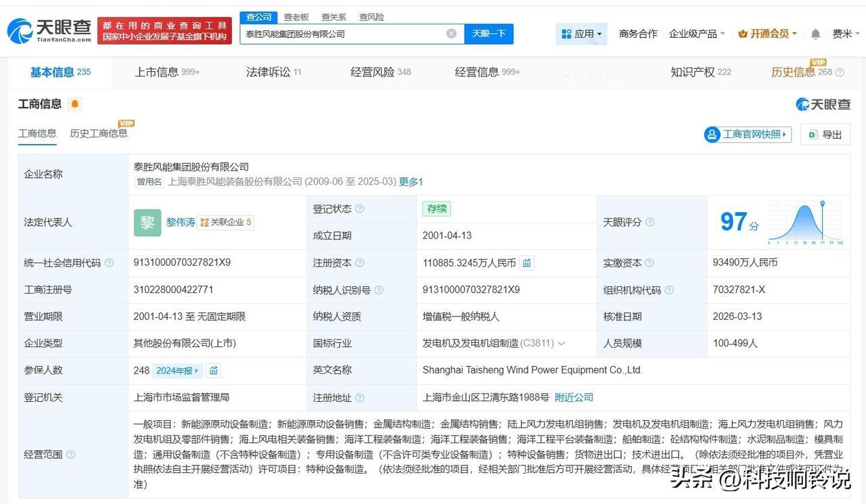Open help icon beside 注册资本 label
The height and width of the screenshot is (504, 866).
(359, 262)
